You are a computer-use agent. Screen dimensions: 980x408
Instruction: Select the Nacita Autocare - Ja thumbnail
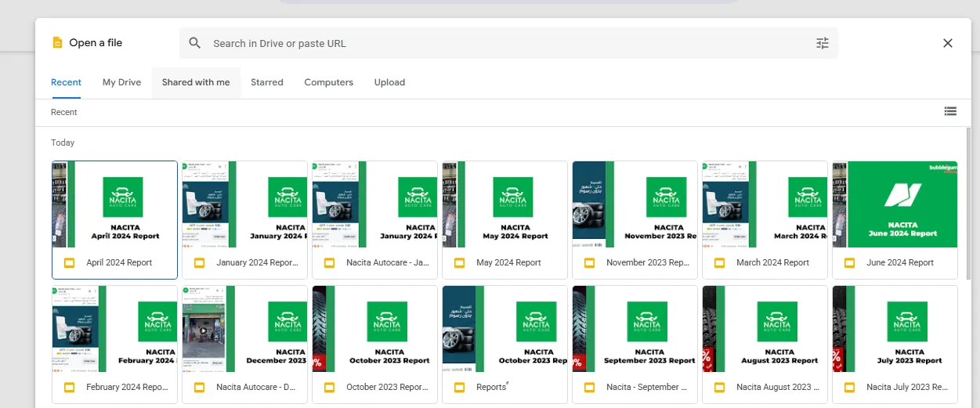(x=374, y=204)
